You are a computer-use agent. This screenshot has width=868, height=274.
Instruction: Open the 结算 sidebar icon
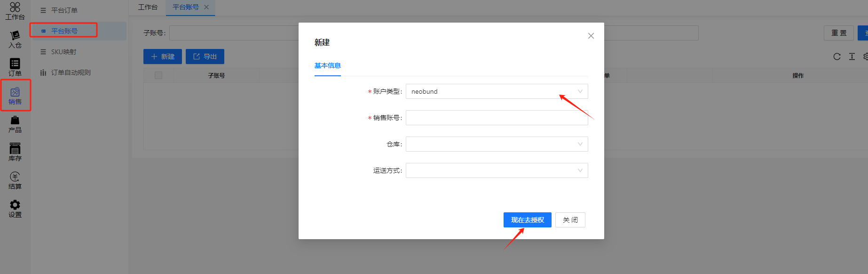click(x=15, y=181)
